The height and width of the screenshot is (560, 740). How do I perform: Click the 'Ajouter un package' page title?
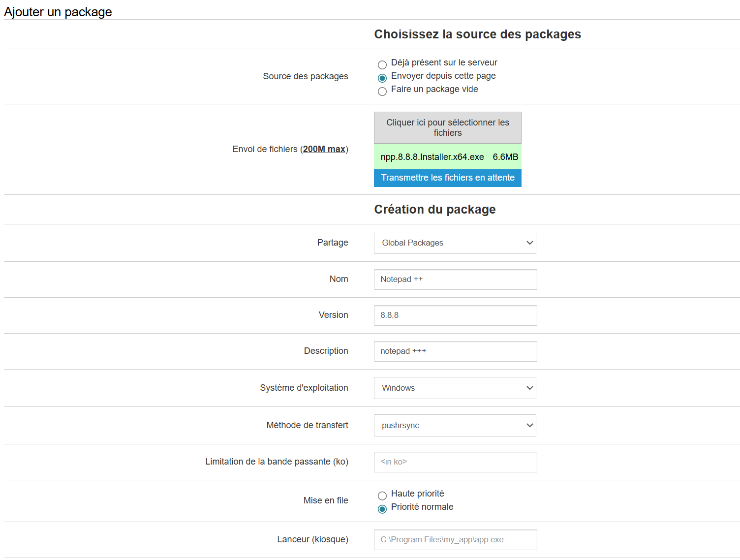click(58, 12)
